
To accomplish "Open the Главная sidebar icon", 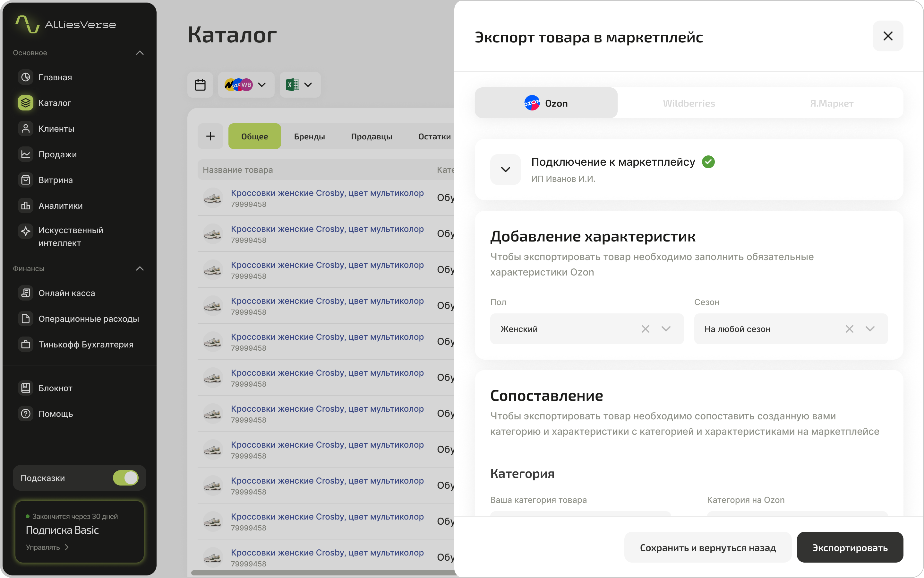I will pyautogui.click(x=26, y=77).
